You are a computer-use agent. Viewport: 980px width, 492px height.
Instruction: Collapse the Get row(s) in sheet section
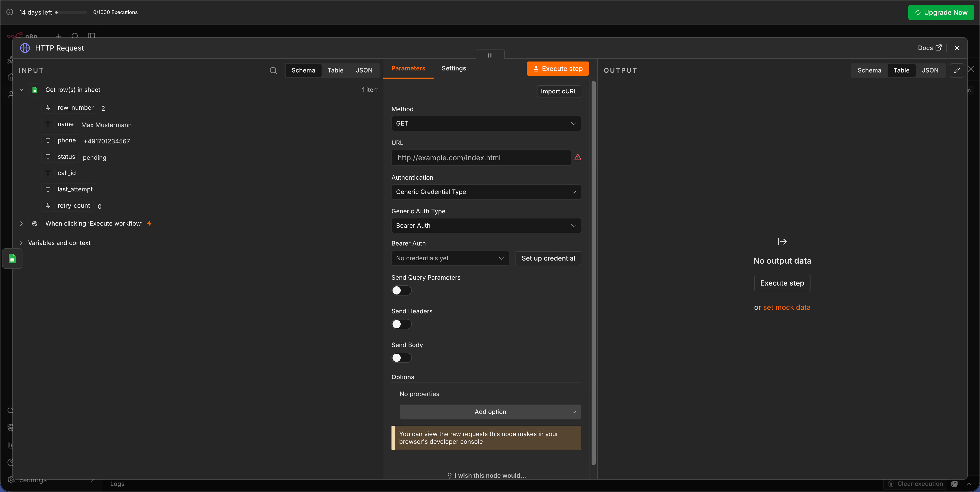pyautogui.click(x=22, y=90)
